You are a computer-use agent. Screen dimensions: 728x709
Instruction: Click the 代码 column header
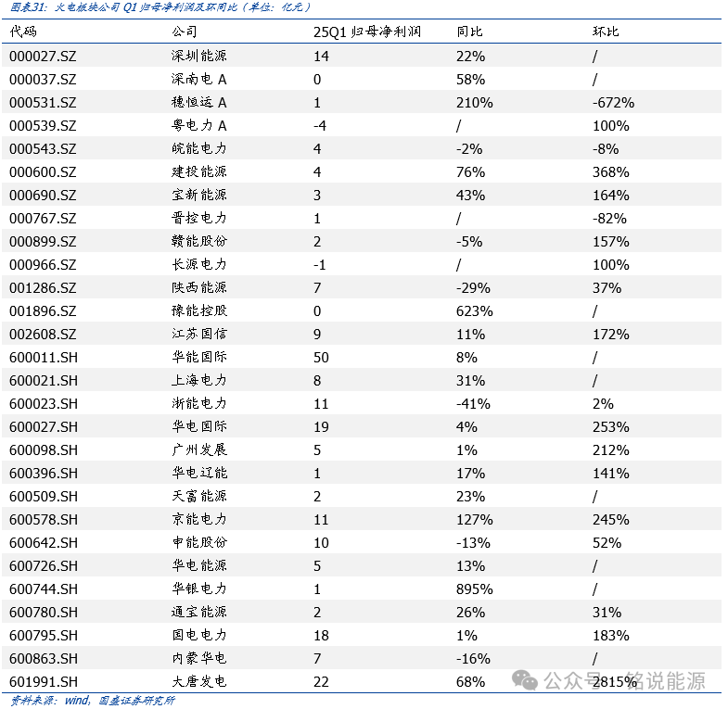(x=23, y=32)
